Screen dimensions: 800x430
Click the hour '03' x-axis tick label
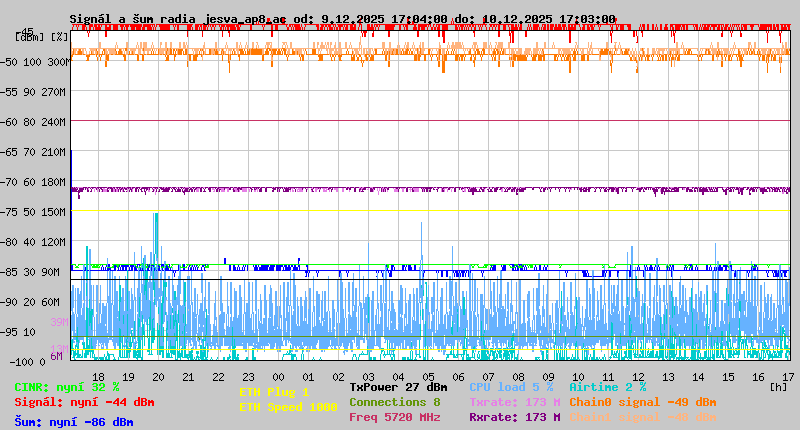tap(368, 377)
